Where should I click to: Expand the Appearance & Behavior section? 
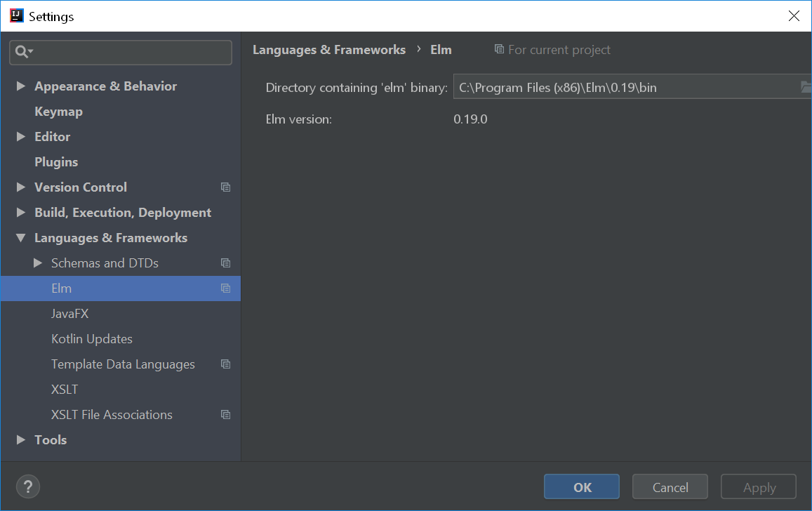[20, 86]
